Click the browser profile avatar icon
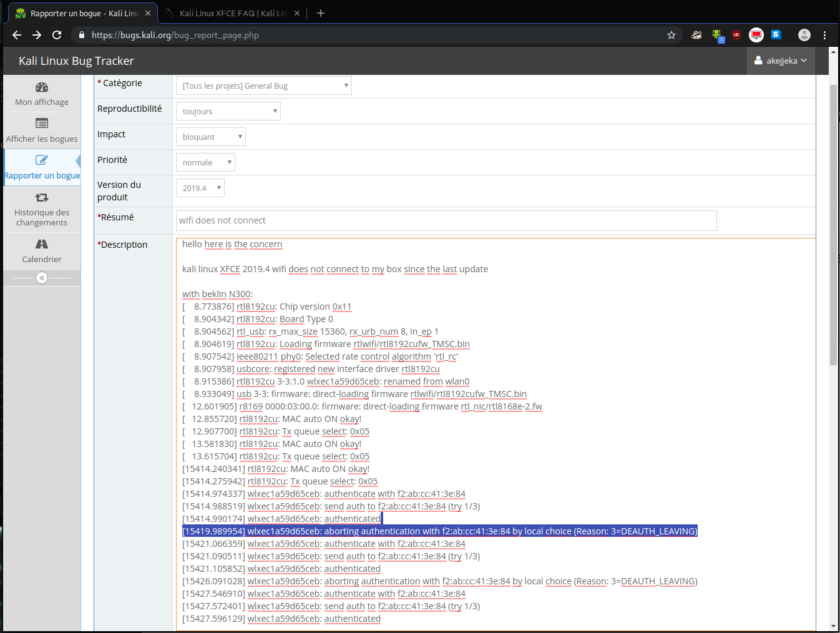This screenshot has width=840, height=633. 804,35
